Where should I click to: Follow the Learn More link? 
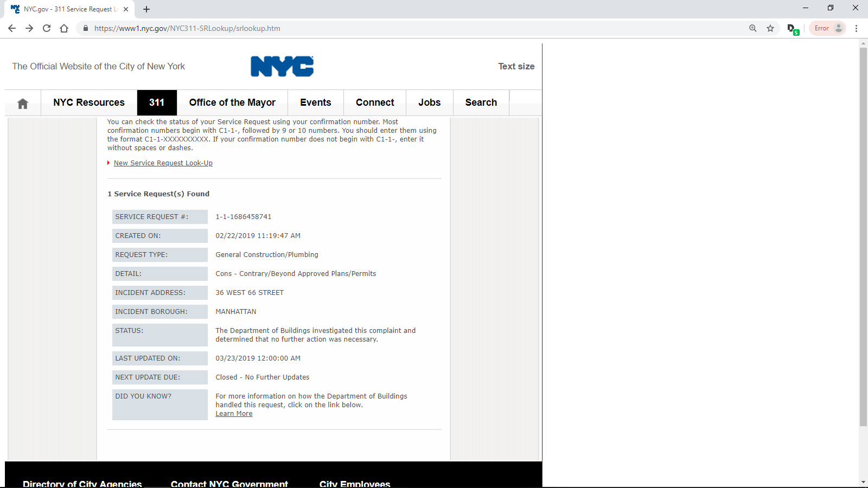coord(234,414)
